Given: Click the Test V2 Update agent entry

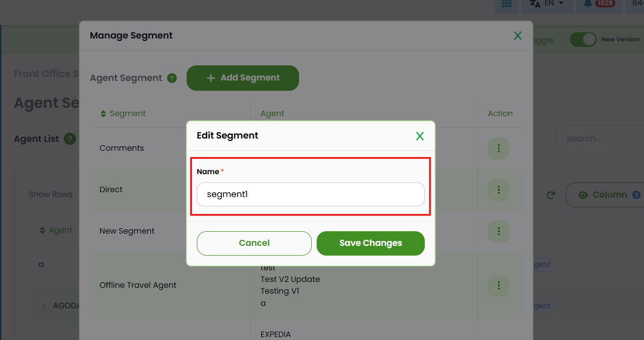Looking at the screenshot, I should point(290,280).
